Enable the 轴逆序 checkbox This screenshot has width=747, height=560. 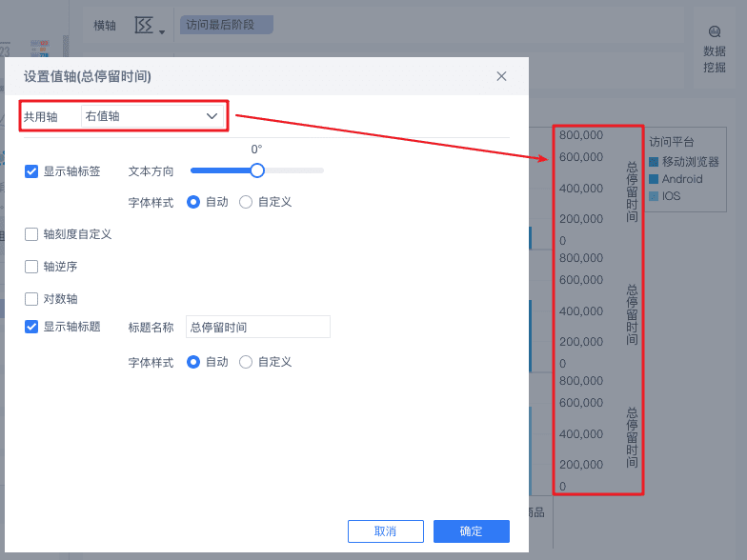pyautogui.click(x=31, y=267)
